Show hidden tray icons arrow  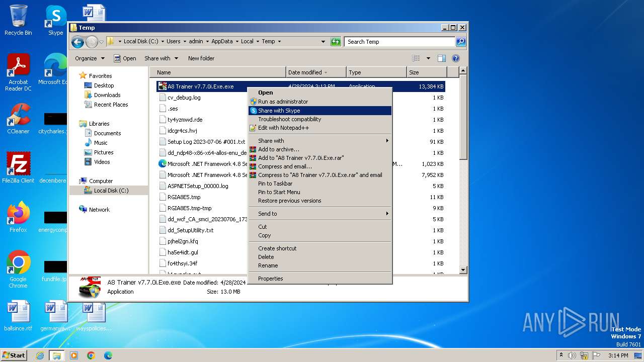tap(561, 355)
